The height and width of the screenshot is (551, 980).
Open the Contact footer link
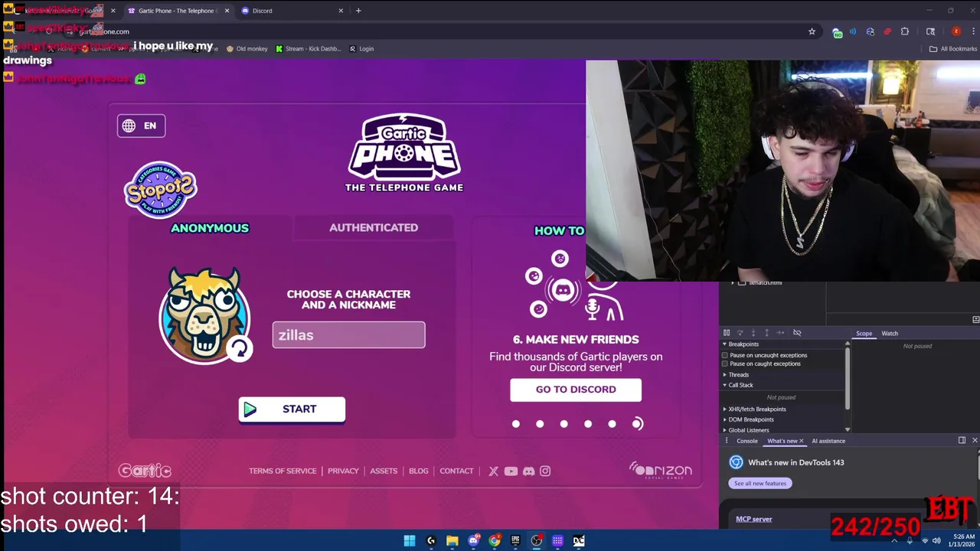pos(456,471)
